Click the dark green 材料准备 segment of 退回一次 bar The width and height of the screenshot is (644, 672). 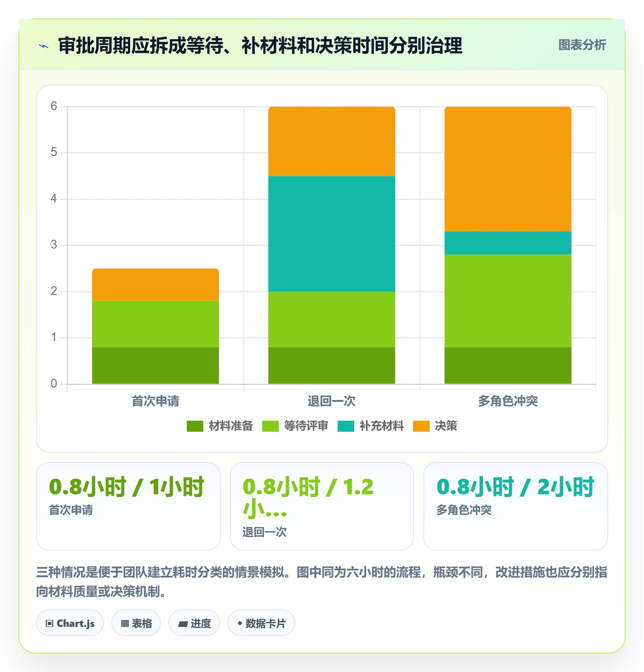pos(332,365)
